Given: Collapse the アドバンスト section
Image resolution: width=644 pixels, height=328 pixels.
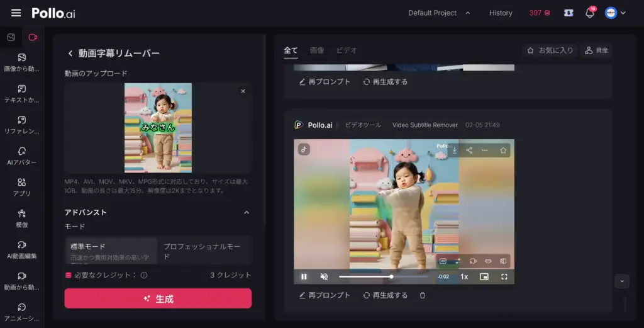Looking at the screenshot, I should (x=247, y=213).
